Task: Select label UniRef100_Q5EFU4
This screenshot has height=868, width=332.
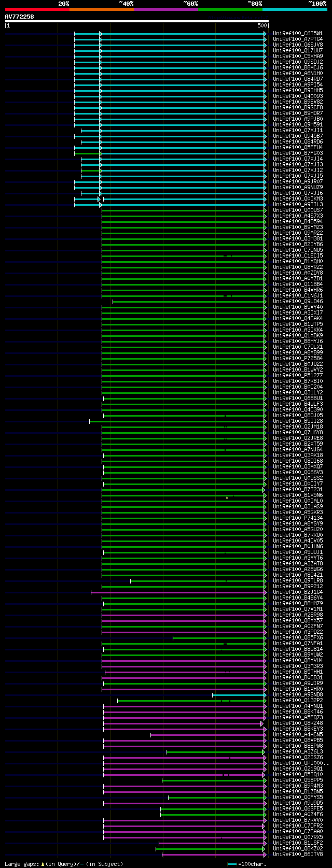Action: [x=298, y=147]
